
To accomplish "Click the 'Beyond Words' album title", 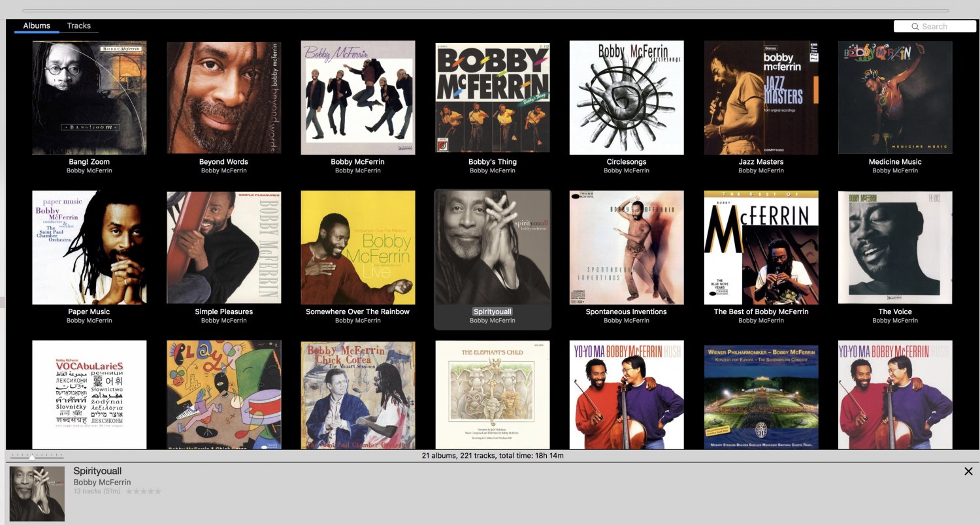I will pyautogui.click(x=224, y=162).
